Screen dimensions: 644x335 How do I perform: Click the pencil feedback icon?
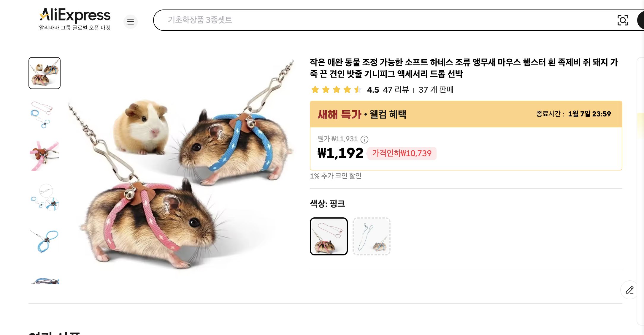pyautogui.click(x=629, y=290)
